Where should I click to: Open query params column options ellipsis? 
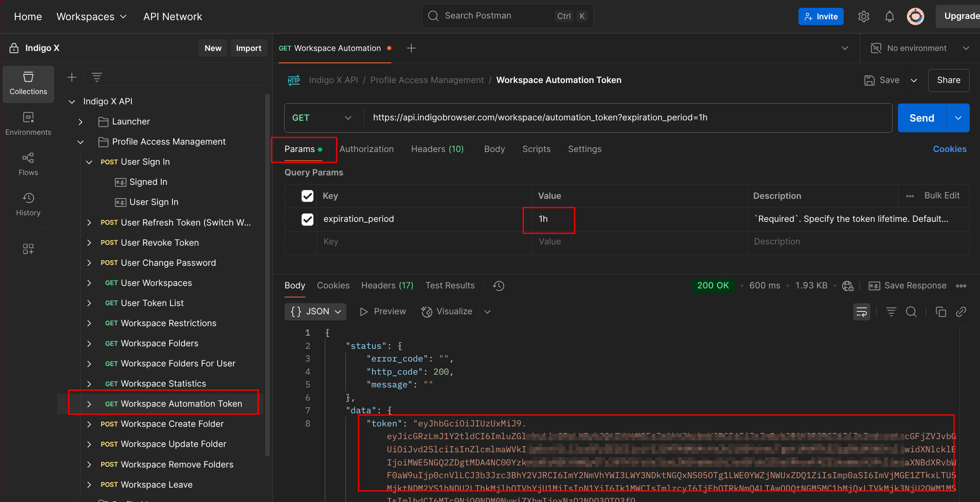[x=910, y=196]
